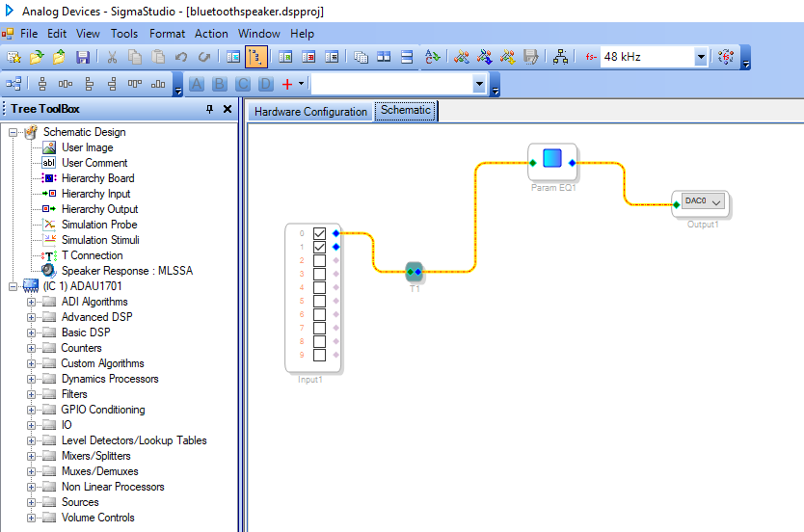Uncheck Input1 channel 1 checkbox
This screenshot has width=804, height=532.
319,247
